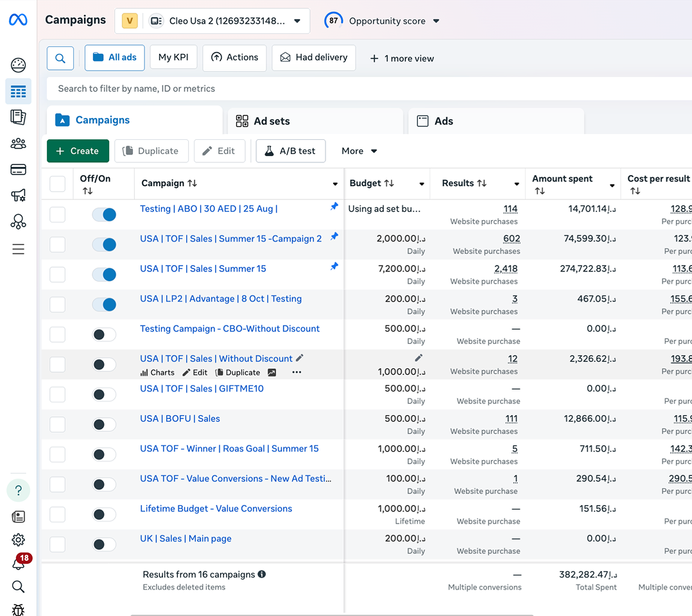
Task: Check the select-all checkbox in table header
Action: click(x=58, y=184)
